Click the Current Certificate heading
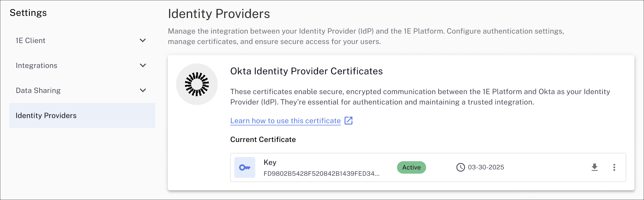This screenshot has width=644, height=200. [263, 139]
